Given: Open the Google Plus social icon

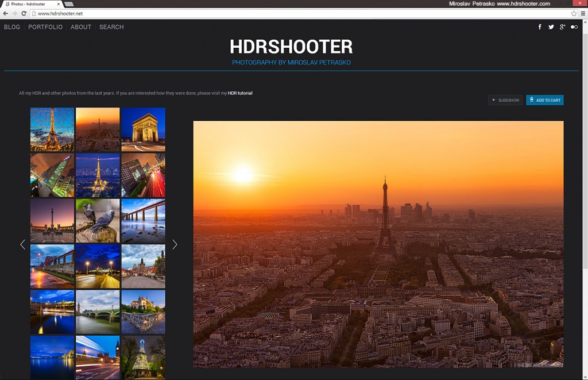Looking at the screenshot, I should (563, 27).
